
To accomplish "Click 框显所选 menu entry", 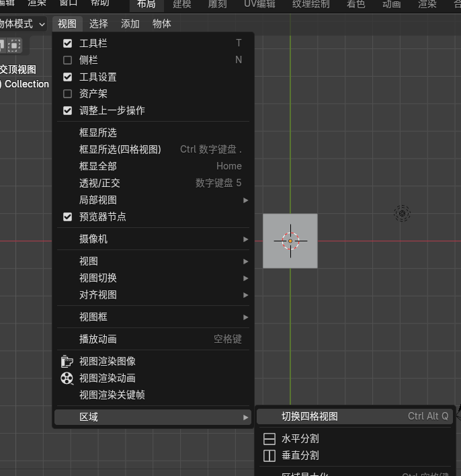I will (153, 132).
